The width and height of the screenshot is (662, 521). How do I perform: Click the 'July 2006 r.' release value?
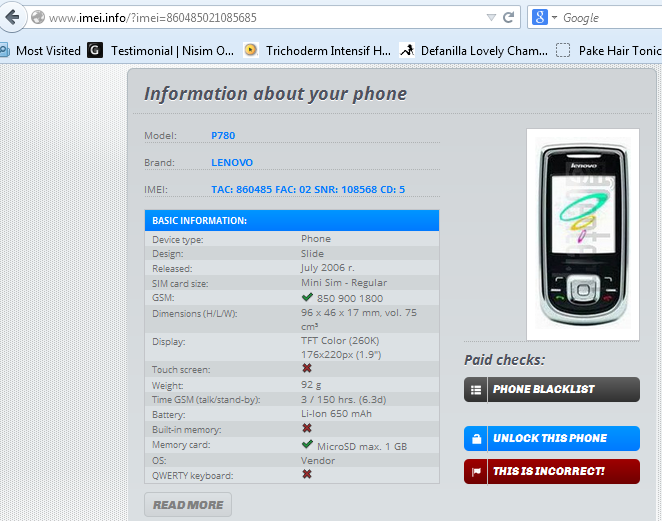(328, 268)
